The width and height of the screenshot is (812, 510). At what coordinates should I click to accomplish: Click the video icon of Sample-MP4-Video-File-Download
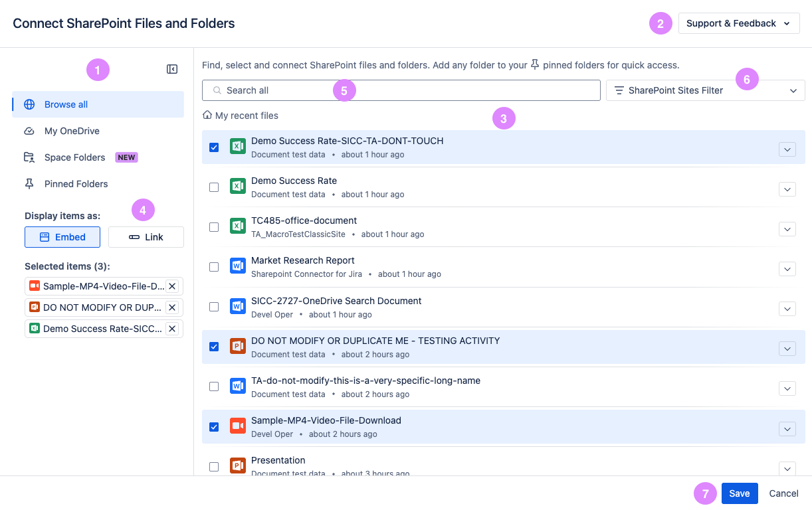pyautogui.click(x=237, y=426)
